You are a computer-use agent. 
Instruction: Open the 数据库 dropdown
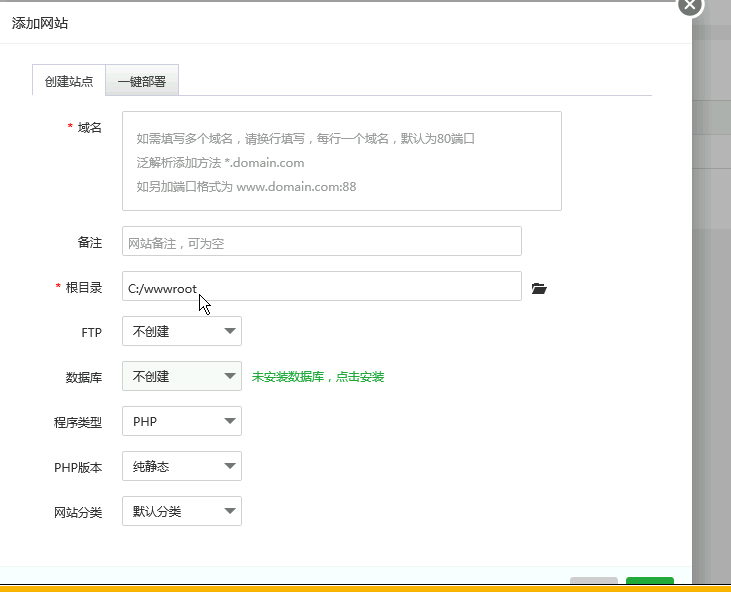(x=181, y=376)
